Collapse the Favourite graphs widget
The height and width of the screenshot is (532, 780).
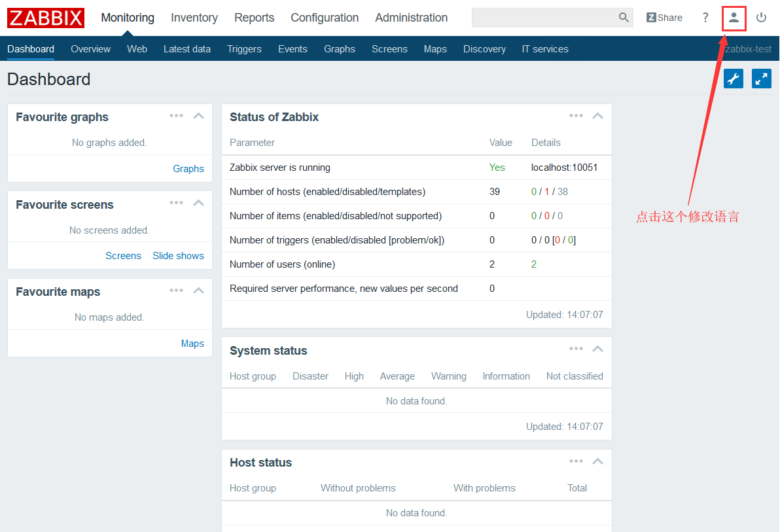198,116
